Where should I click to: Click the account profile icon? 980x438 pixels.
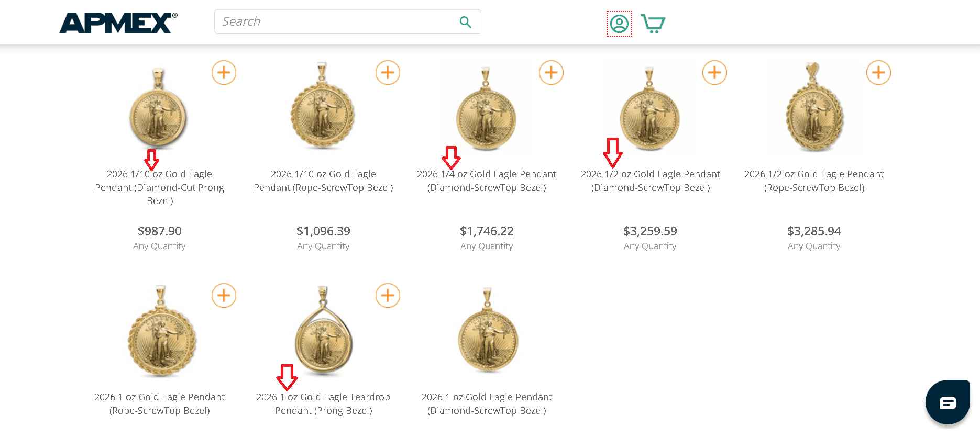619,24
